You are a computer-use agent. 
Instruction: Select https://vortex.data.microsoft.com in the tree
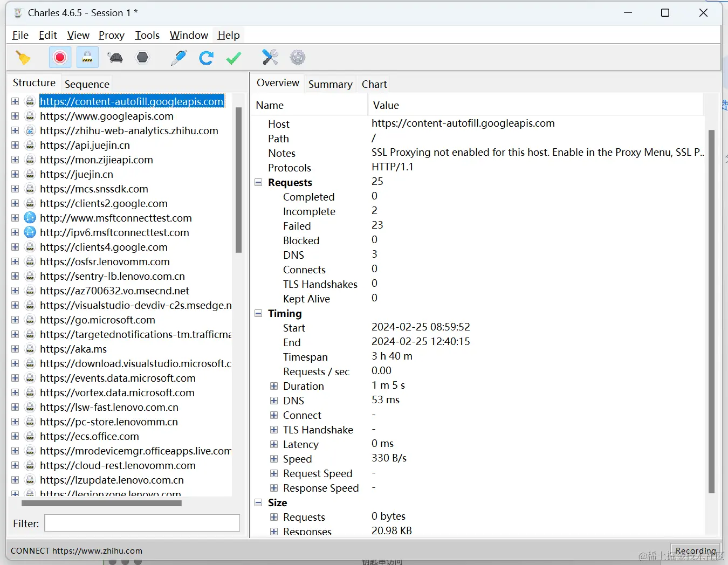tap(117, 392)
